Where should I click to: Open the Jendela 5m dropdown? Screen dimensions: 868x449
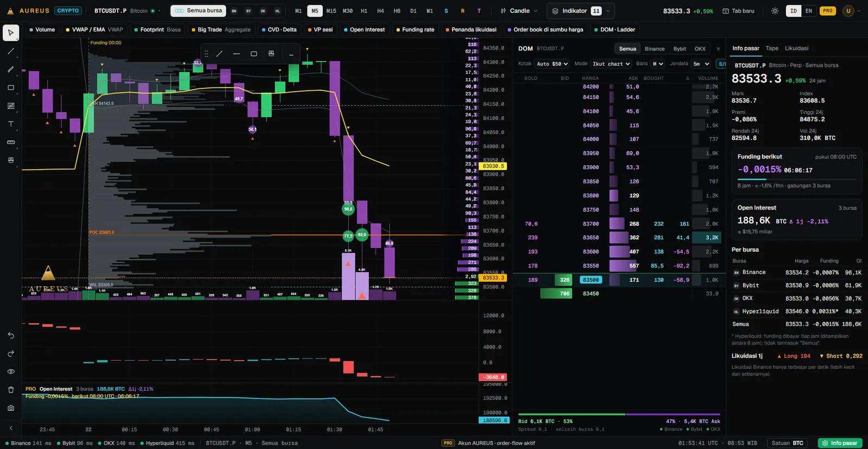click(701, 64)
